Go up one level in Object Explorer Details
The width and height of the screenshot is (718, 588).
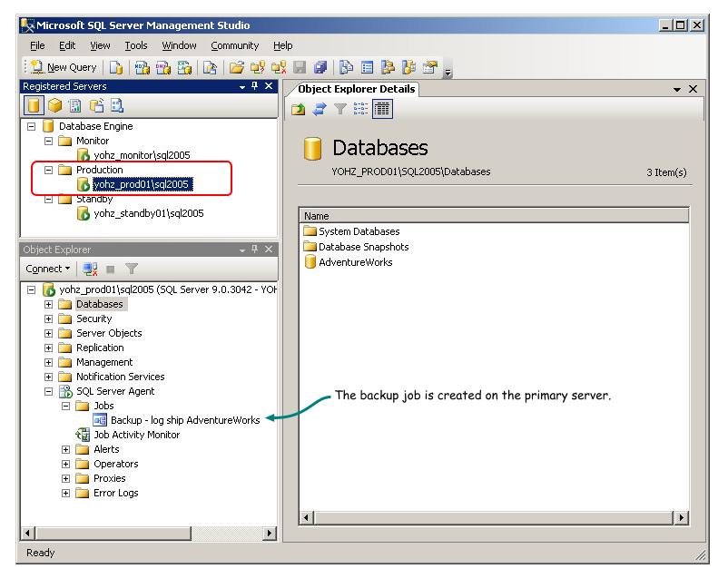click(298, 109)
